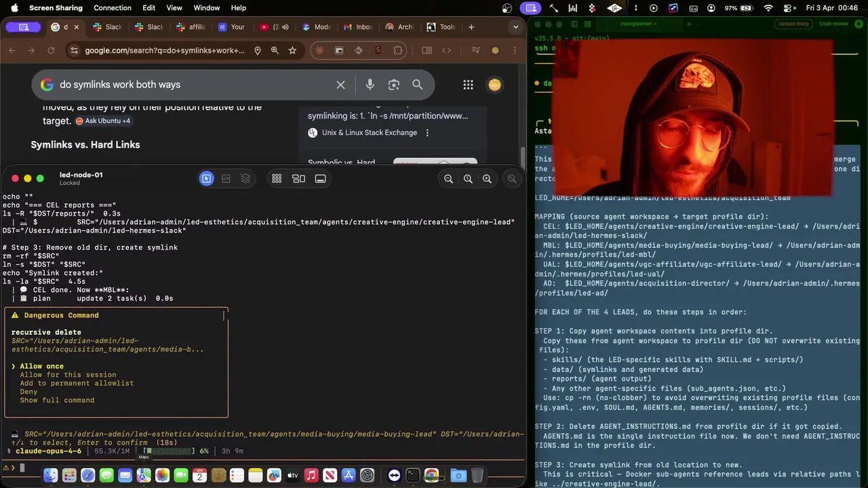
Task: Start voice search with microphone icon
Action: [x=370, y=85]
